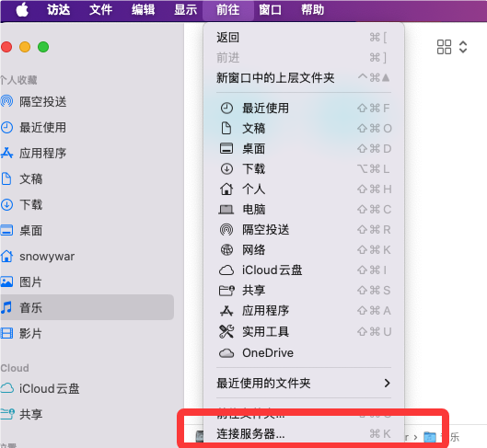The image size is (487, 448).
Task: Select 影片 in the sidebar
Action: tap(87, 334)
